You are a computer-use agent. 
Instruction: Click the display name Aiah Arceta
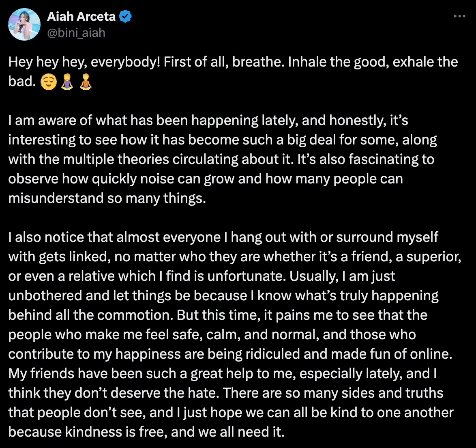click(x=81, y=17)
